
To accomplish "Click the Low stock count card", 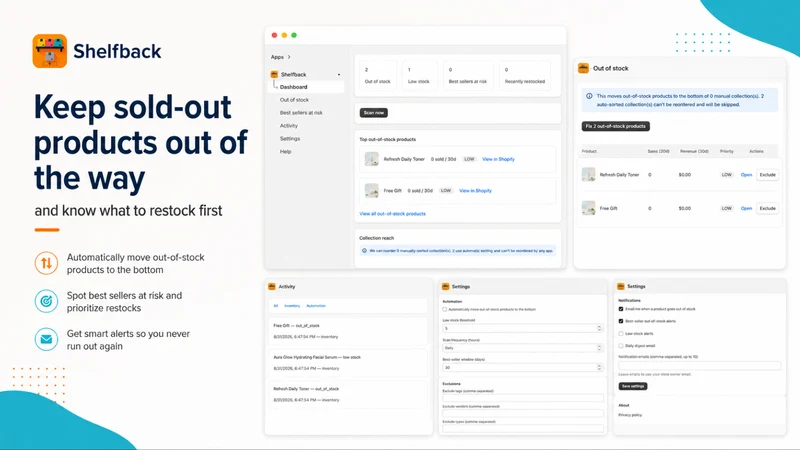I will tap(419, 76).
